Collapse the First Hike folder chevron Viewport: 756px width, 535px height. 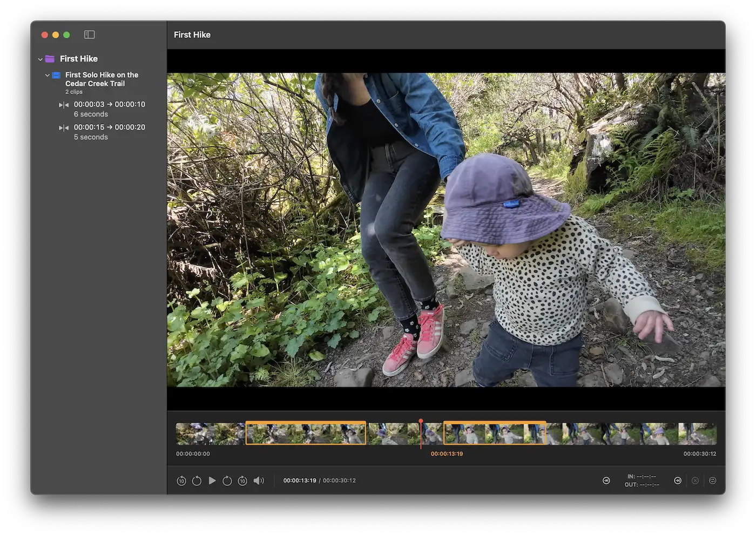pyautogui.click(x=40, y=59)
